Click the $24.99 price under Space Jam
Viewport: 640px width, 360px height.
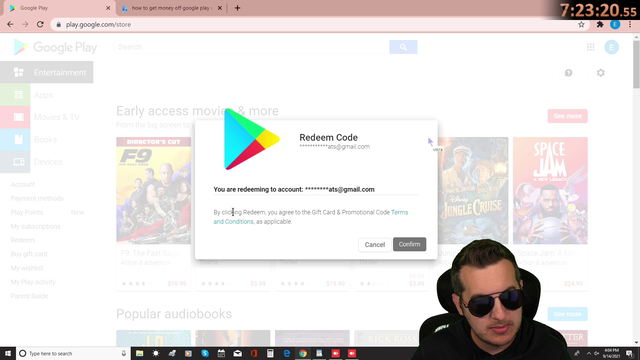pos(573,283)
